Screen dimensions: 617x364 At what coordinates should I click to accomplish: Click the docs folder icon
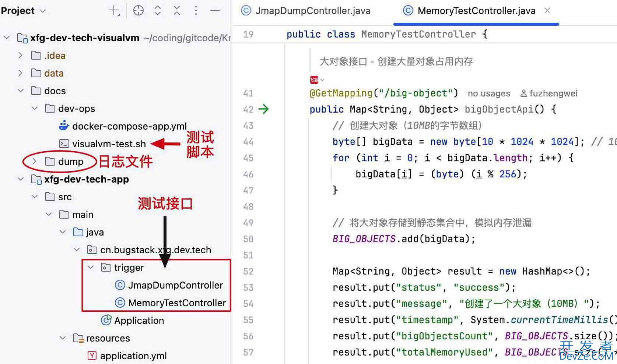[x=36, y=91]
